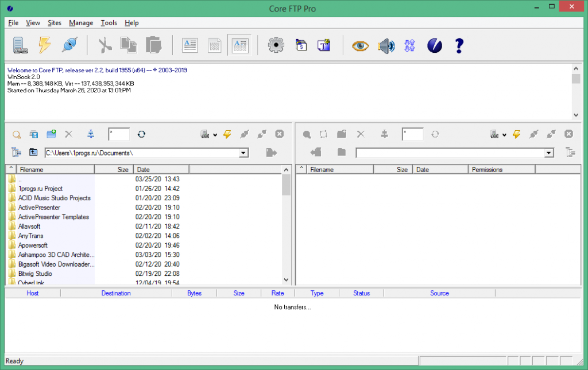Screen dimensions: 588x370
Task: Open program options with the gear icon
Action: (276, 45)
